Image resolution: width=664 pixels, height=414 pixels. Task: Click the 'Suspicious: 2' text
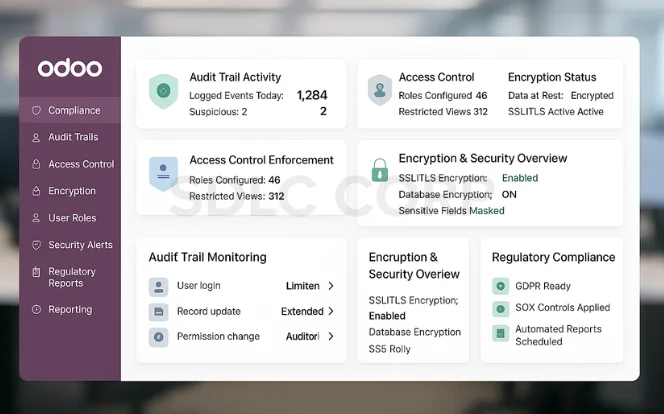click(218, 112)
